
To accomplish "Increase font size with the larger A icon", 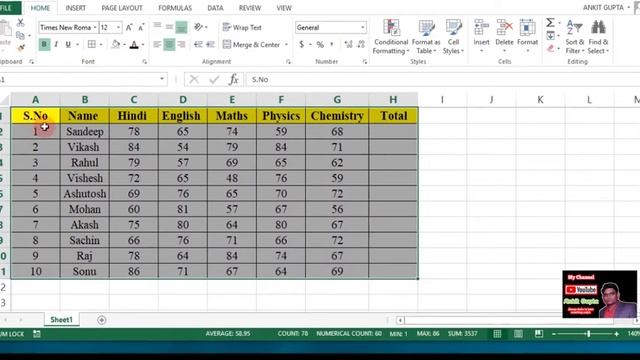I will tap(129, 27).
